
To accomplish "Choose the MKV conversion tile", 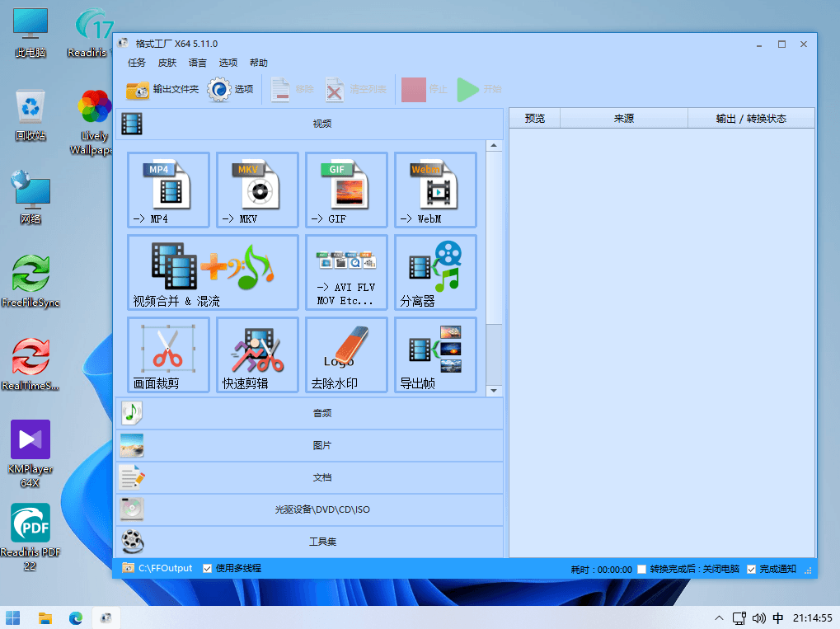I will click(257, 190).
